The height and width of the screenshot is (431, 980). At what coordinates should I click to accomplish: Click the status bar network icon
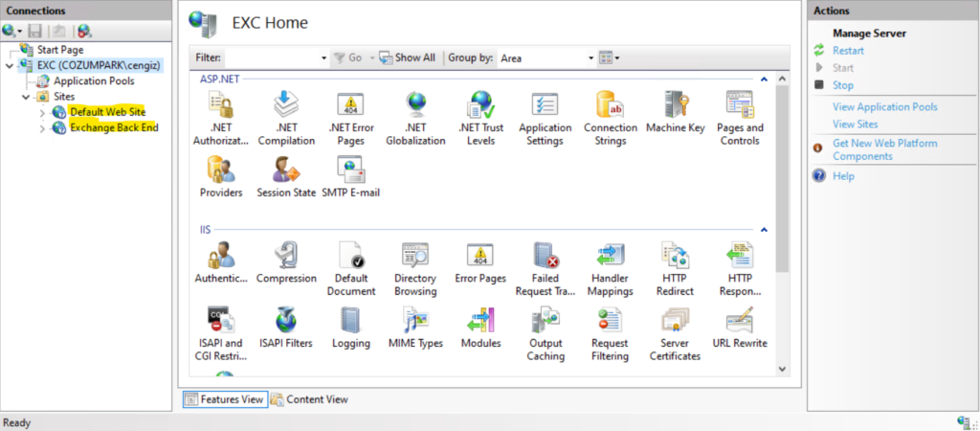[965, 422]
